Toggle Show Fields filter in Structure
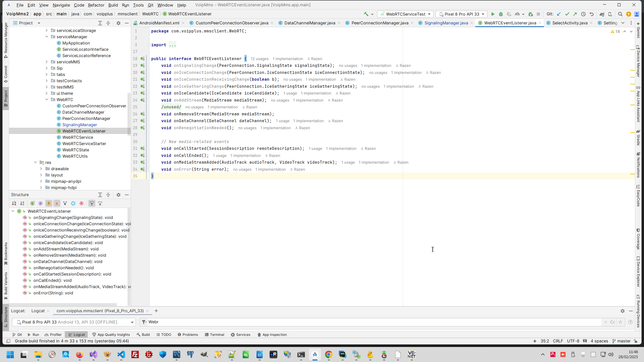 coord(49,203)
